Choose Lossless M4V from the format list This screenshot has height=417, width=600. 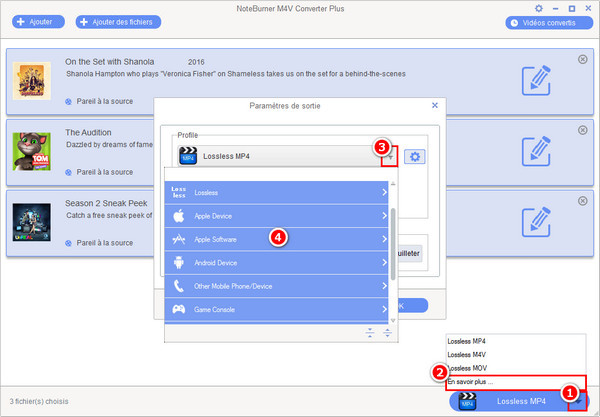click(x=467, y=354)
